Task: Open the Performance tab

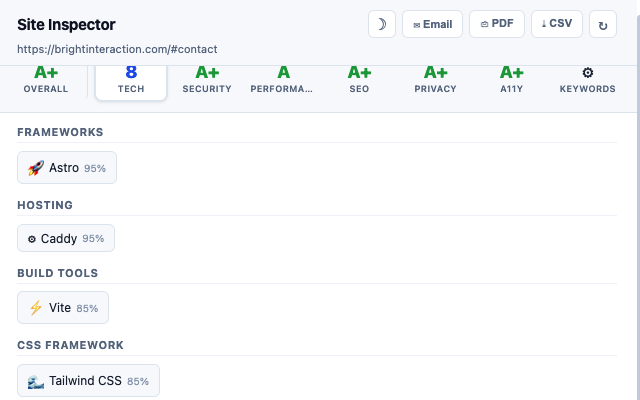Action: (x=283, y=80)
